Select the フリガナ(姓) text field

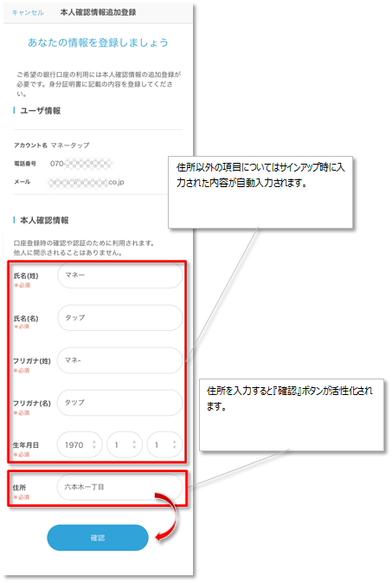pos(120,360)
